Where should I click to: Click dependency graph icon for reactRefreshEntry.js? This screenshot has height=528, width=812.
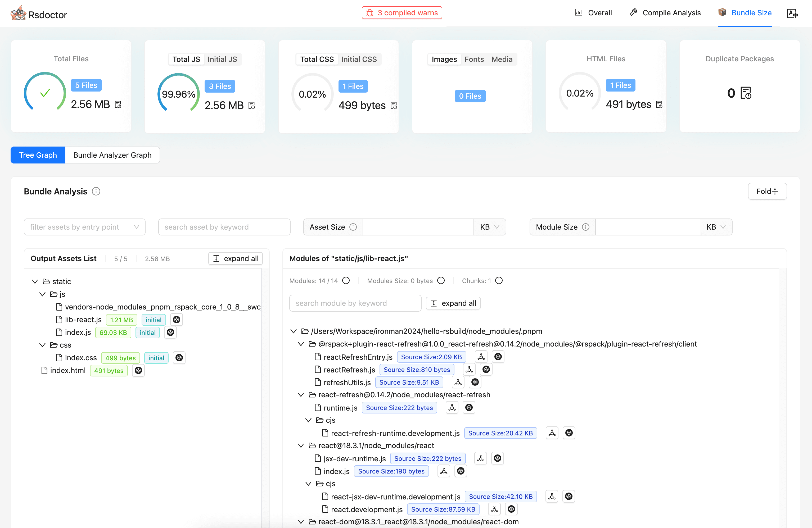pyautogui.click(x=481, y=357)
